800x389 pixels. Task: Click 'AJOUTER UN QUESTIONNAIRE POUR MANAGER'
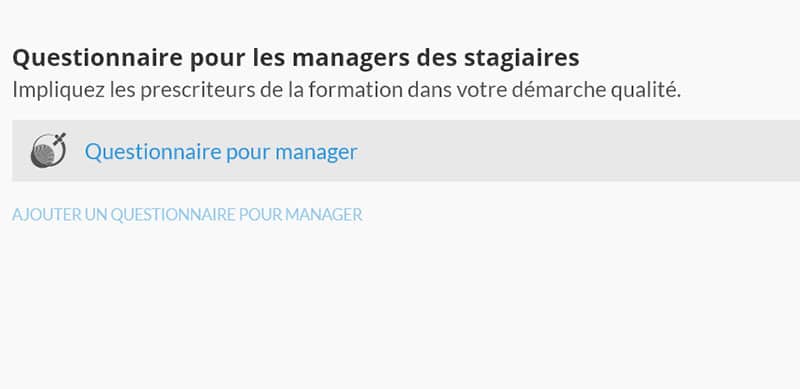pos(187,214)
